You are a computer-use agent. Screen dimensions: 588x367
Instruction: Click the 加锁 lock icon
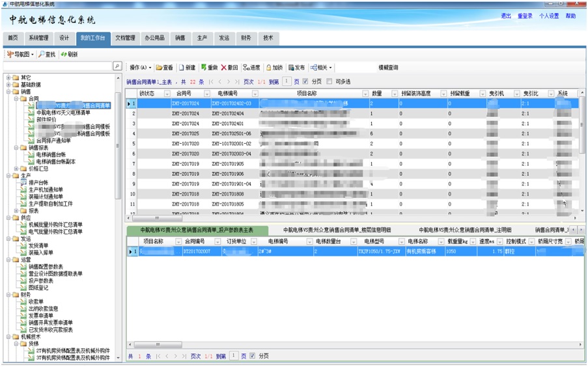pyautogui.click(x=273, y=68)
